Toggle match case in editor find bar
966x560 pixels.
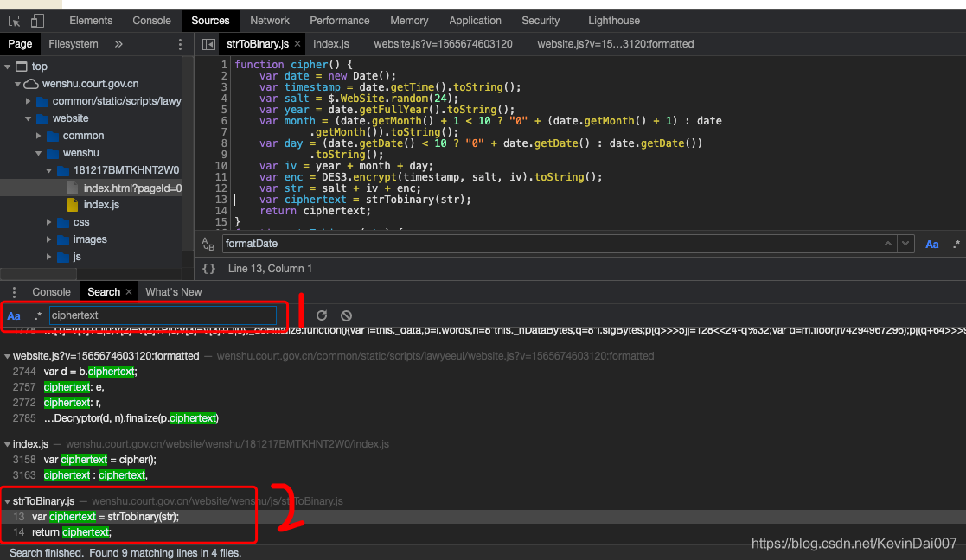tap(932, 245)
